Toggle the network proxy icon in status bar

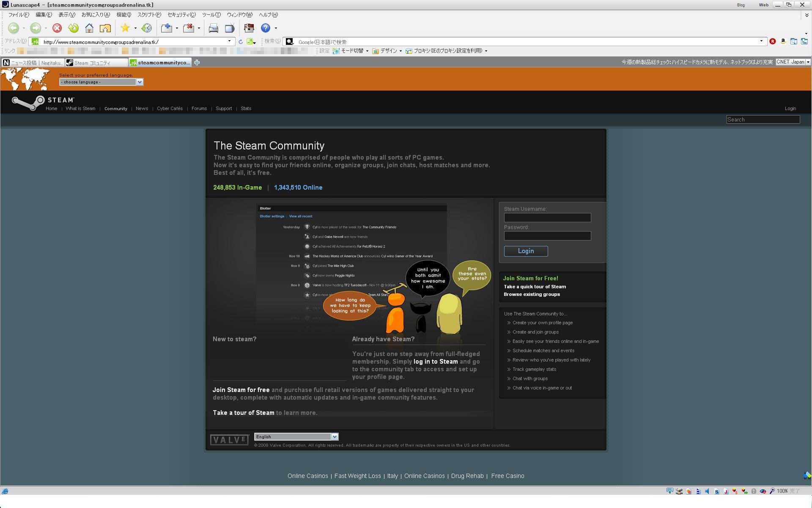679,491
